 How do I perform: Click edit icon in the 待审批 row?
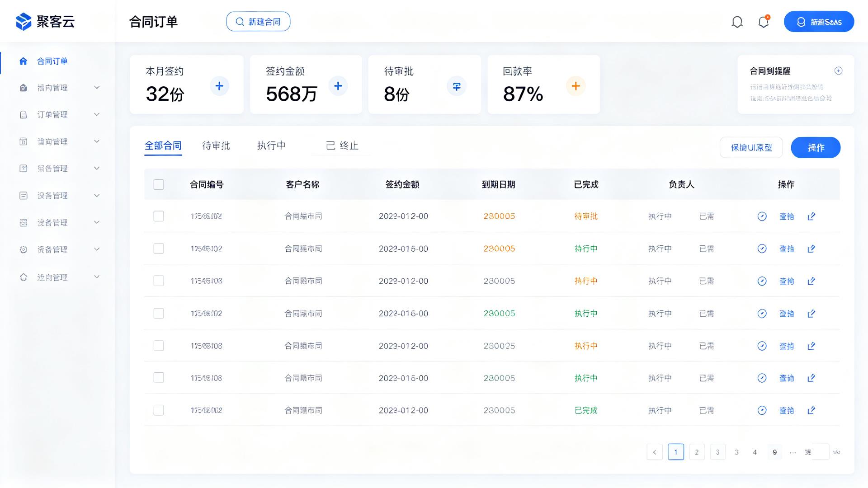click(811, 216)
